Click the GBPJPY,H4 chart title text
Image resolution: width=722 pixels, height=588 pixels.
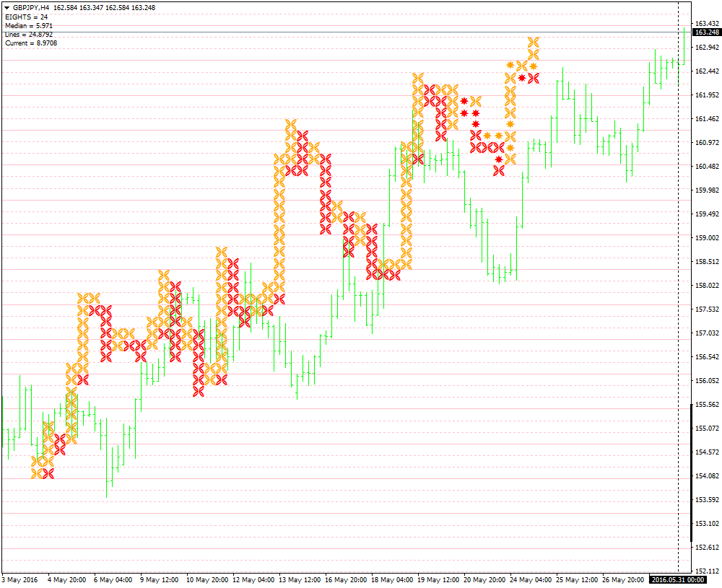click(32, 8)
